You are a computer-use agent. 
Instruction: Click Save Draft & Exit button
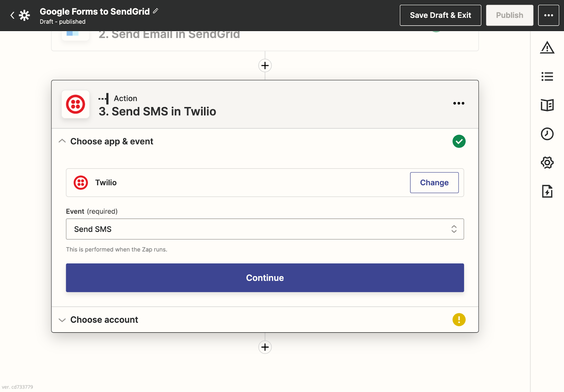coord(440,15)
